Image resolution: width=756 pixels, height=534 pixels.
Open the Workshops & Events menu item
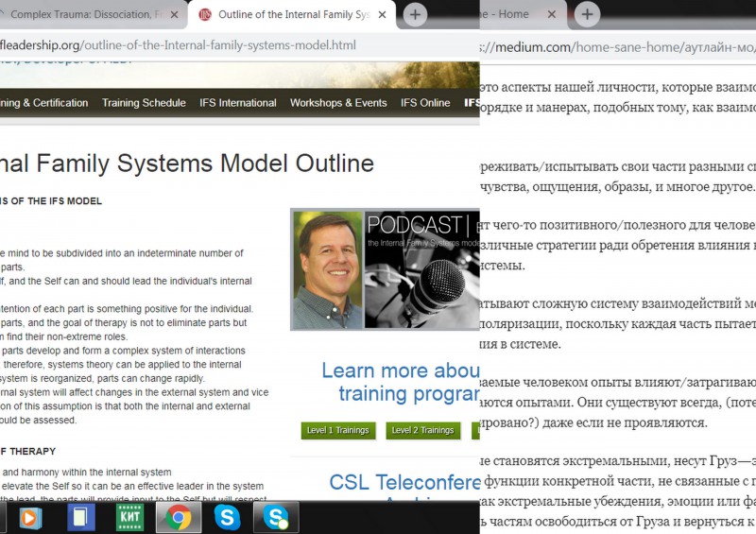click(338, 103)
